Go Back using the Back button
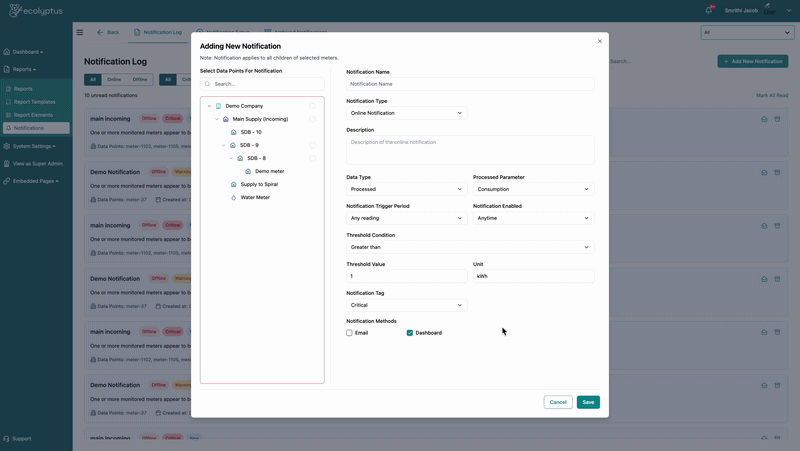The width and height of the screenshot is (800, 451). pos(108,32)
